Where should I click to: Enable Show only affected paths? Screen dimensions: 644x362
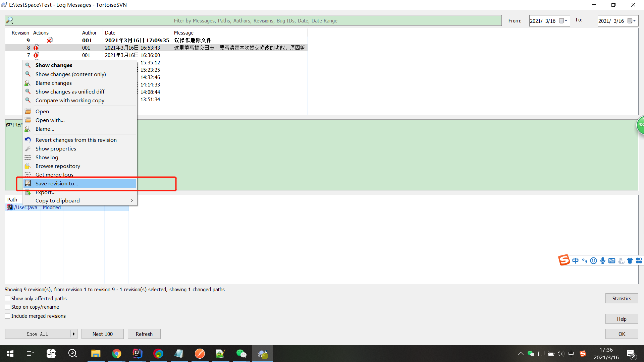7,298
